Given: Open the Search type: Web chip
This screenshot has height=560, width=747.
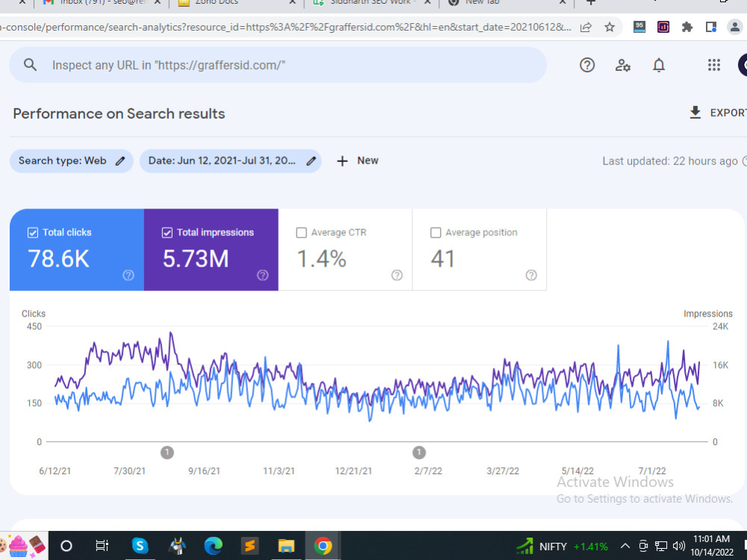Looking at the screenshot, I should click(x=72, y=161).
